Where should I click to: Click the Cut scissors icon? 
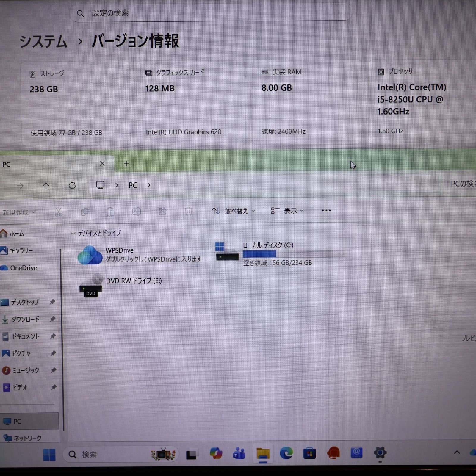click(x=59, y=212)
